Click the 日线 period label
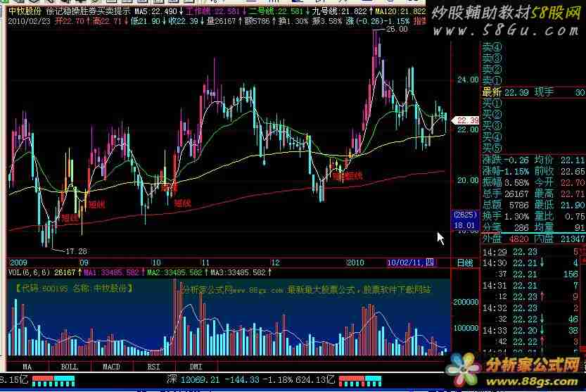The image size is (586, 392). [x=465, y=263]
